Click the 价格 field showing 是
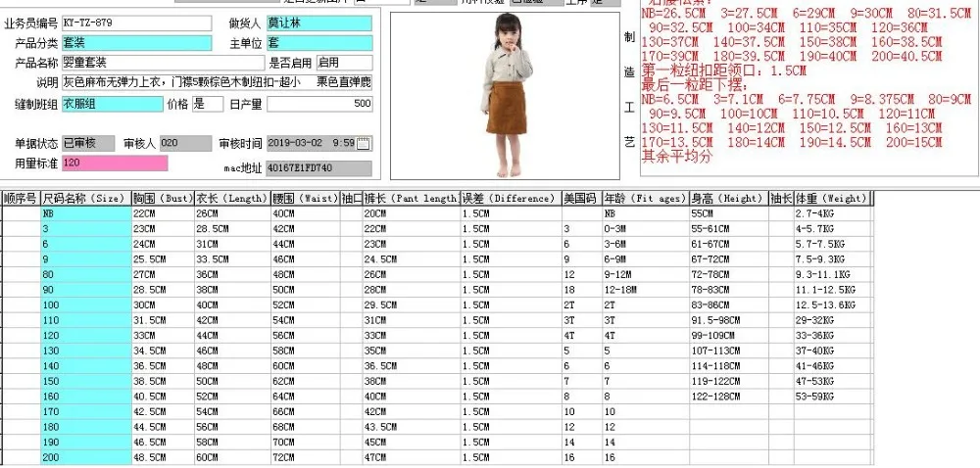The width and height of the screenshot is (980, 468). pos(208,104)
